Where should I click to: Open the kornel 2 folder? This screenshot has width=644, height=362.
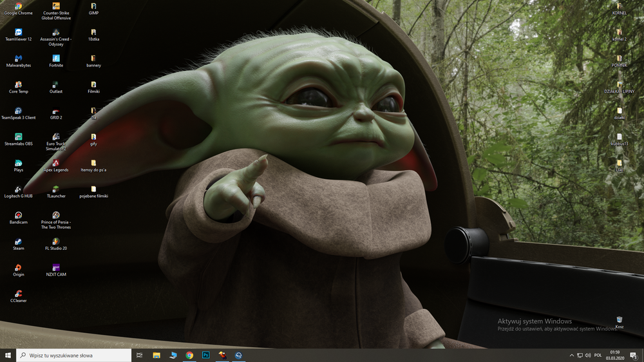click(620, 35)
